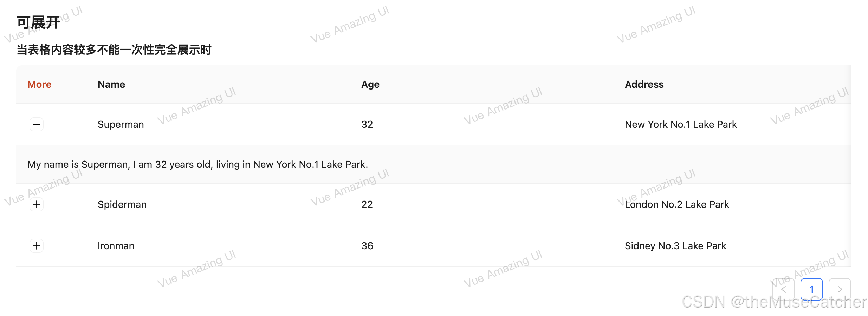Click Sidney No.3 Lake Park address

(675, 246)
